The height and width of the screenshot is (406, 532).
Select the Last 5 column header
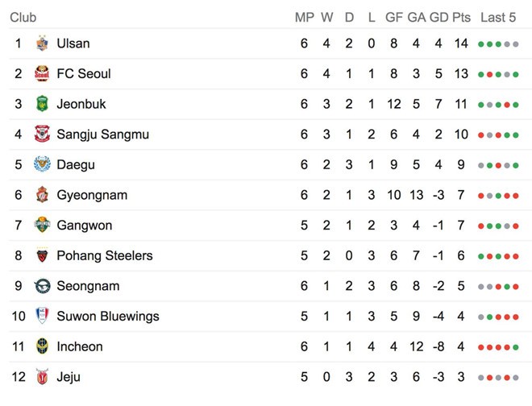coord(497,17)
